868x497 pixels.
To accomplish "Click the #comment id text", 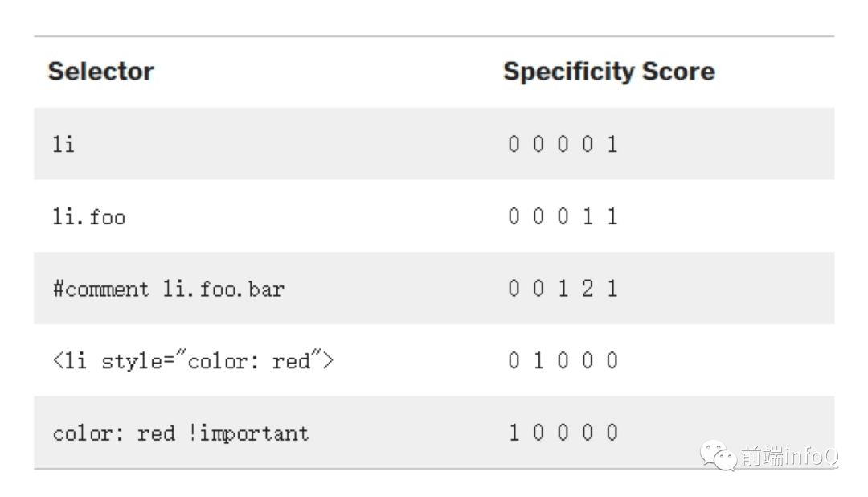I will 100,290.
